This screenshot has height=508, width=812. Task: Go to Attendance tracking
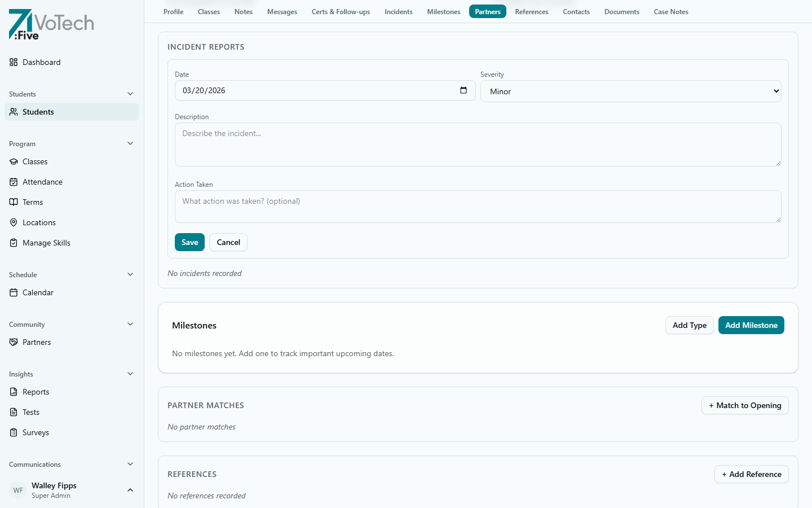tap(42, 182)
